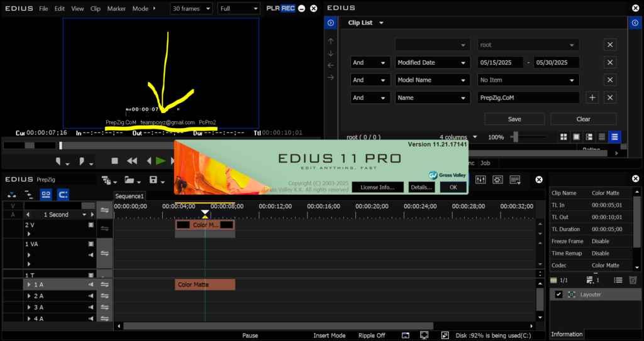Open the palette display options icon
The height and width of the screenshot is (341, 644).
click(515, 180)
